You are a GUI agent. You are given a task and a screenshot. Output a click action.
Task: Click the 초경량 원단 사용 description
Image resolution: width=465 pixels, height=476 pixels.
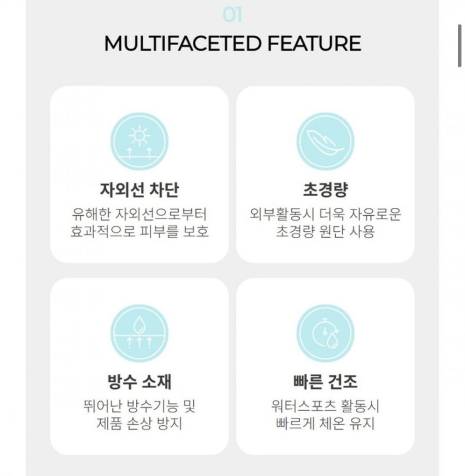tap(325, 232)
